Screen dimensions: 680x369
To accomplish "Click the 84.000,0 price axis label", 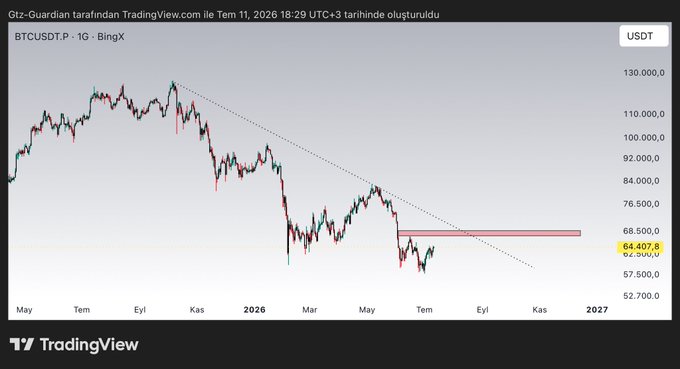I will (x=641, y=181).
